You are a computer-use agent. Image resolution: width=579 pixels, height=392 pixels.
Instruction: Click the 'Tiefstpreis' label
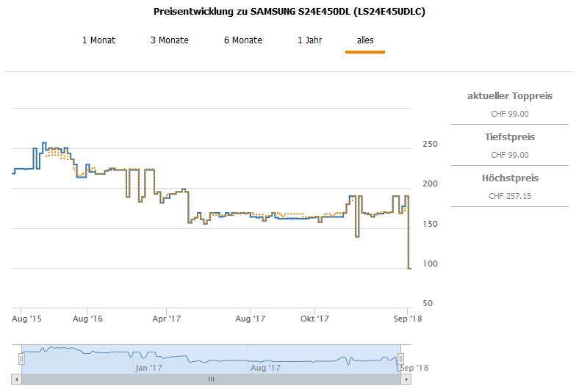(509, 137)
